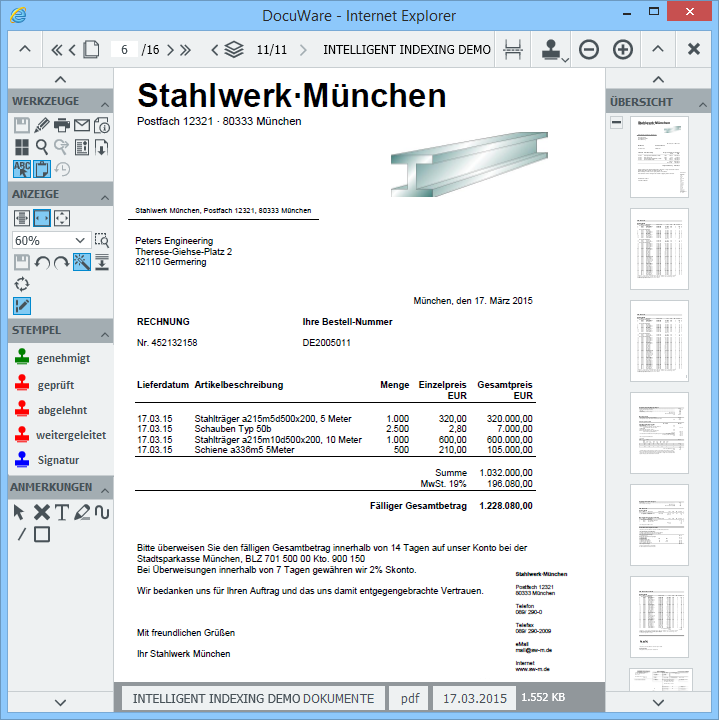The image size is (719, 720).
Task: Apply the 'abgelehnt' stamp
Action: (x=62, y=409)
